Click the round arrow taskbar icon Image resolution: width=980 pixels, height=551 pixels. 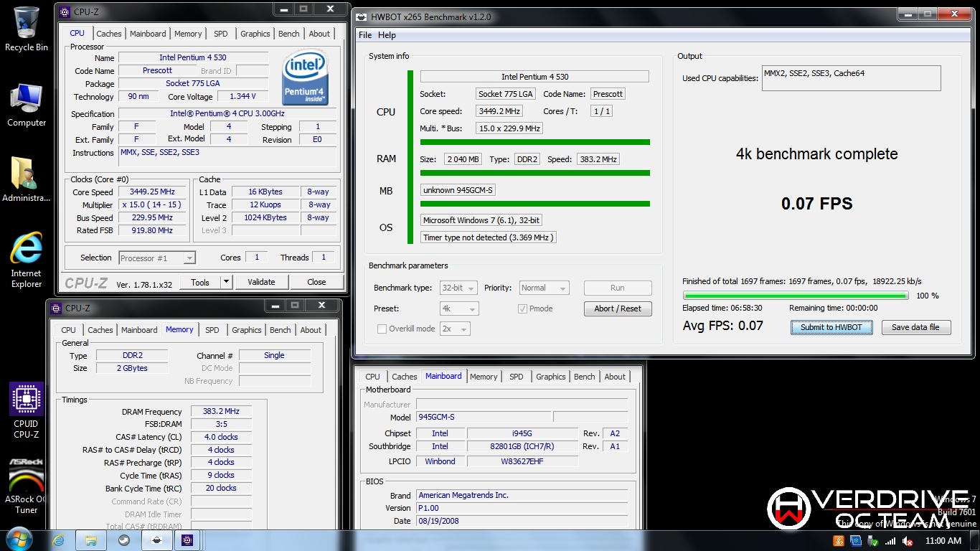tap(123, 540)
